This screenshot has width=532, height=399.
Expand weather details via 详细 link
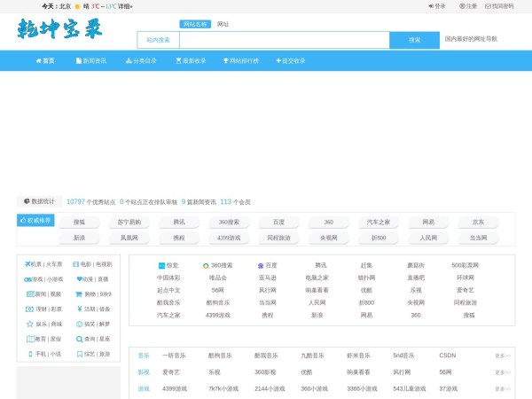(124, 6)
